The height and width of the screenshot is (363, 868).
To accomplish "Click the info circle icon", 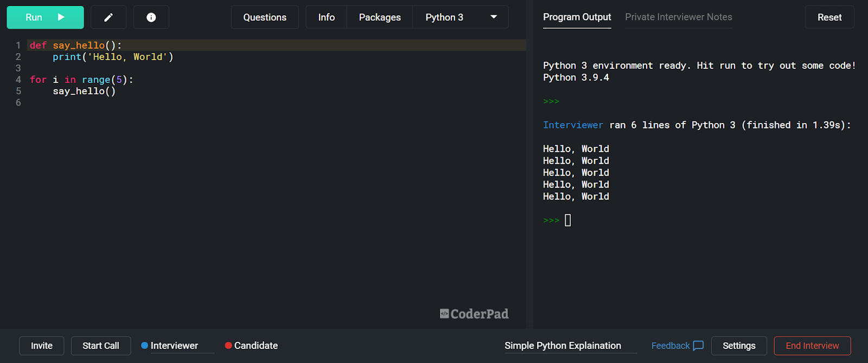I will click(151, 17).
